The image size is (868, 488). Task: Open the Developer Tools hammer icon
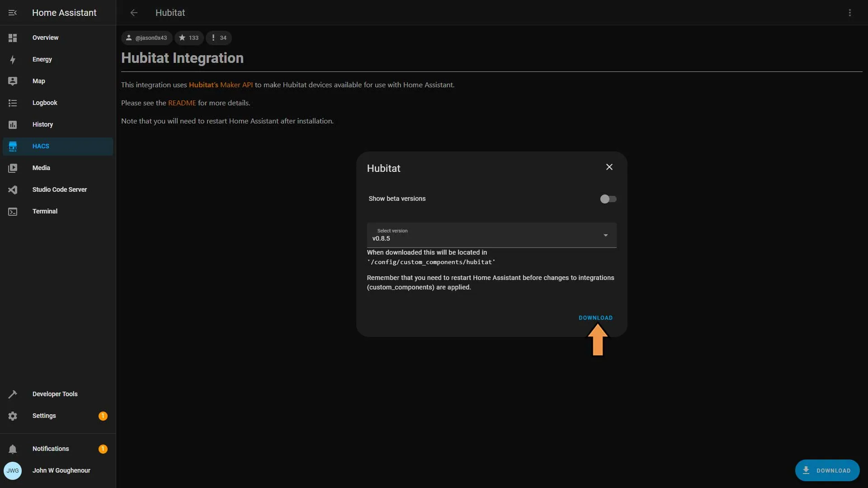[x=13, y=394]
